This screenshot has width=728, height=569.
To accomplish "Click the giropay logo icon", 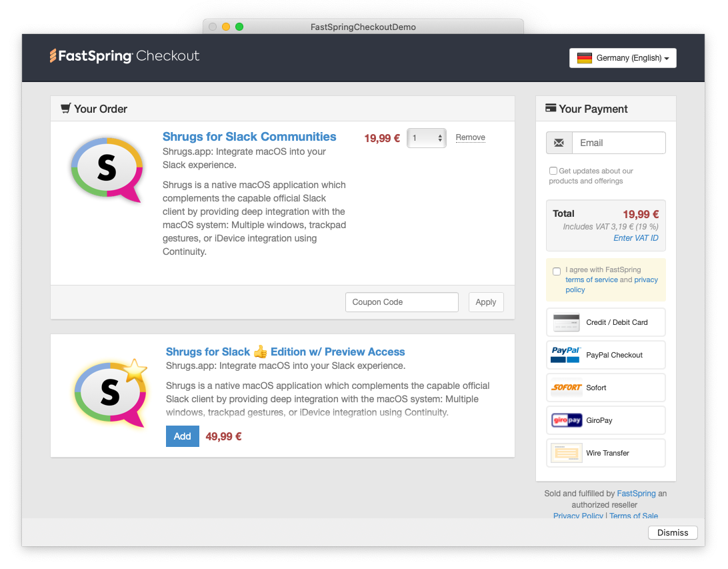I will click(567, 420).
